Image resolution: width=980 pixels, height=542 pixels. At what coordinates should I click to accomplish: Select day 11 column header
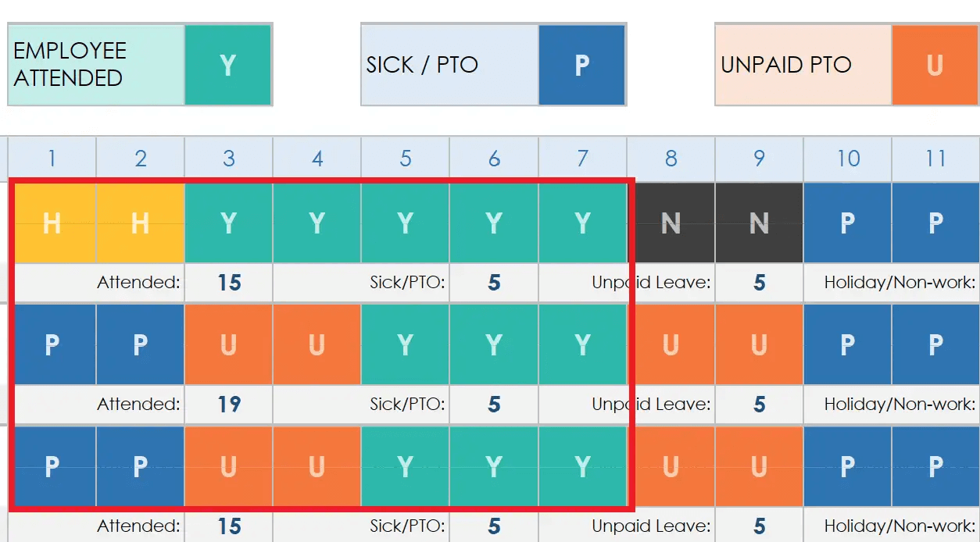(x=936, y=159)
